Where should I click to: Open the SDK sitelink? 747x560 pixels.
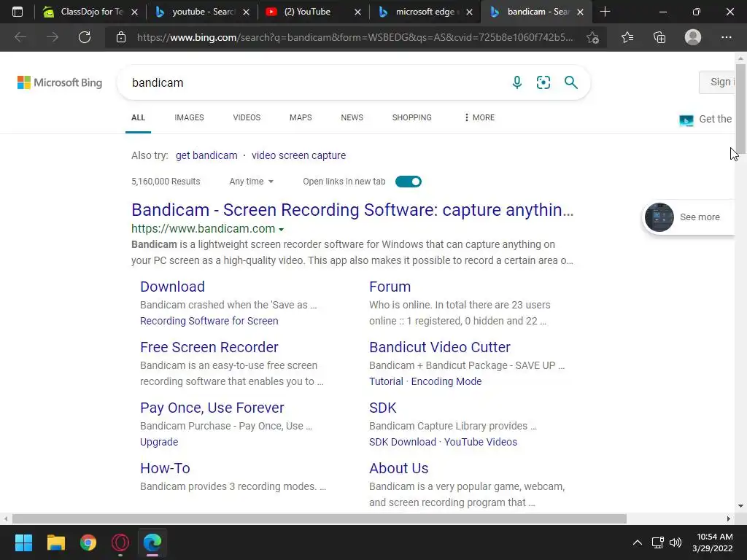(x=382, y=408)
